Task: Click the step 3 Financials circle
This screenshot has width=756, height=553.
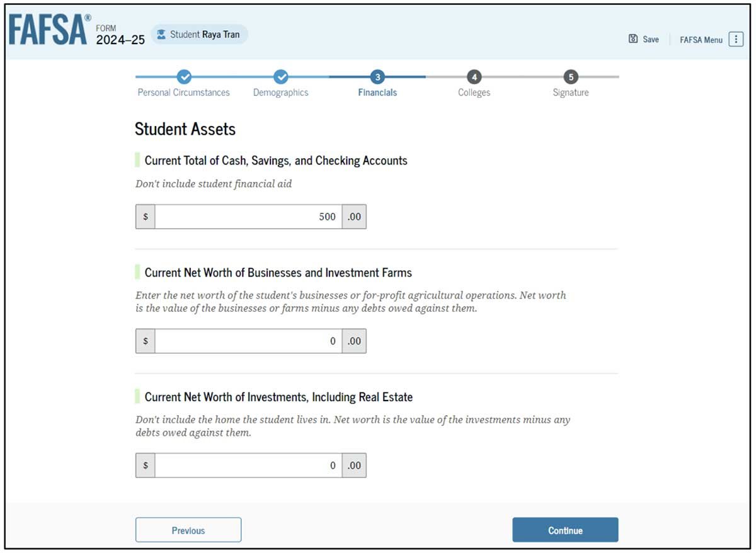Action: (x=377, y=77)
